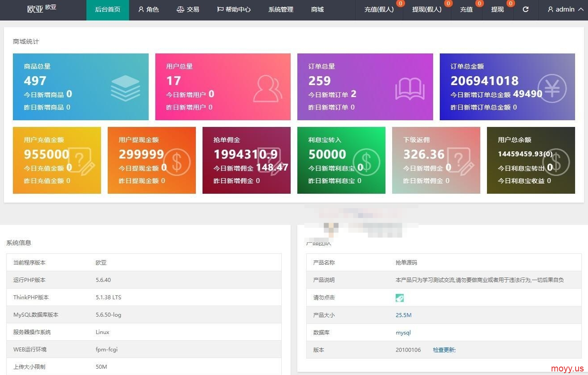
Task: Click the 25.5M product size link
Action: (x=403, y=315)
